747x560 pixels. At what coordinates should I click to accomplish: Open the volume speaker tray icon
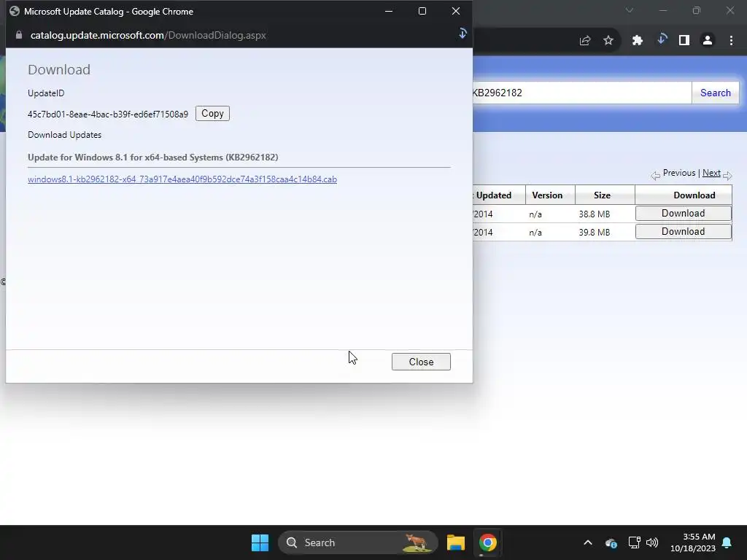click(x=652, y=542)
